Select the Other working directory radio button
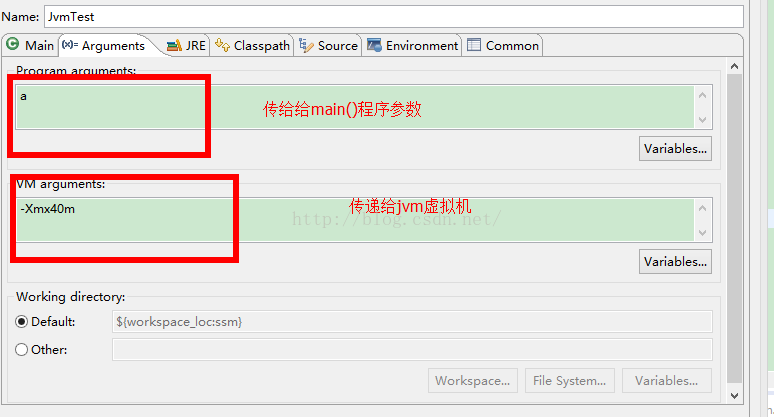This screenshot has height=417, width=774. click(x=21, y=349)
